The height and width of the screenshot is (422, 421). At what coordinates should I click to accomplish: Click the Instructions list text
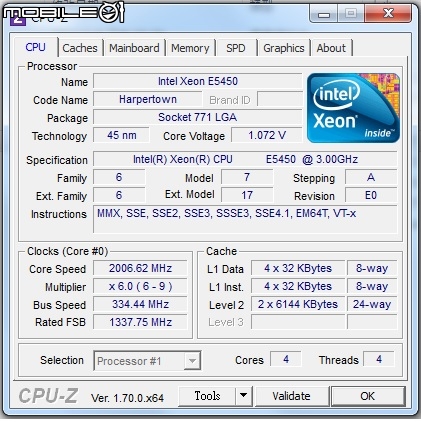(227, 213)
